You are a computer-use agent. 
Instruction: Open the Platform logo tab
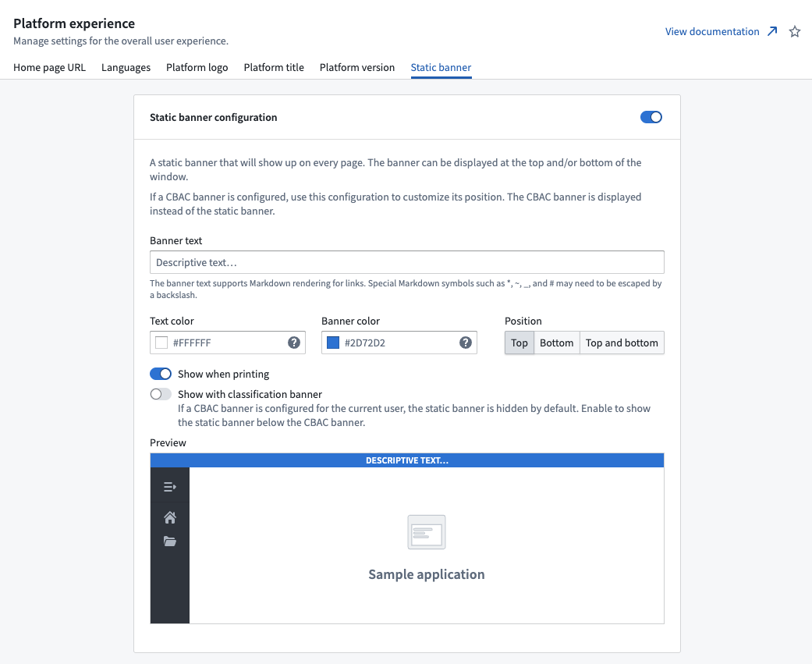click(197, 67)
